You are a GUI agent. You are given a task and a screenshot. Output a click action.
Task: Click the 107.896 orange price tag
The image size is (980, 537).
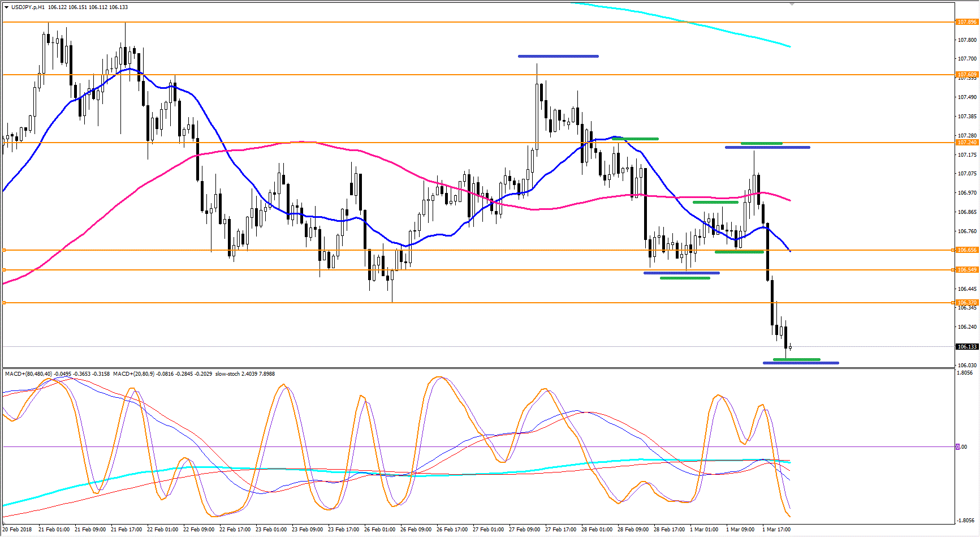pos(966,22)
